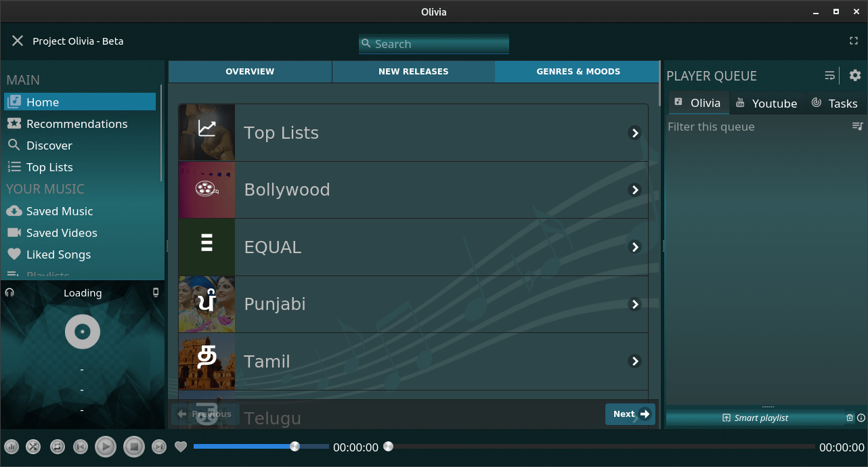Switch to the New Releases tab
Screen dimensions: 868x467
413,72
